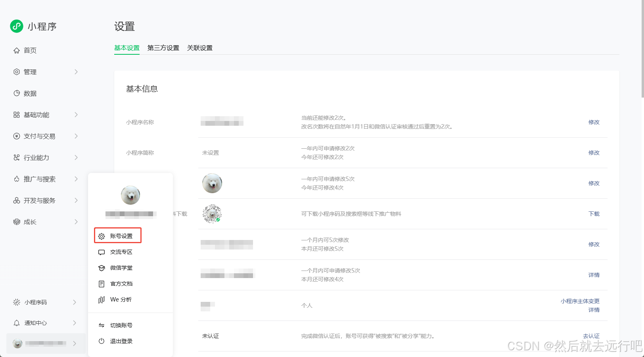644x357 pixels.
Task: Expand the 支付与交易 chevron
Action: [76, 136]
